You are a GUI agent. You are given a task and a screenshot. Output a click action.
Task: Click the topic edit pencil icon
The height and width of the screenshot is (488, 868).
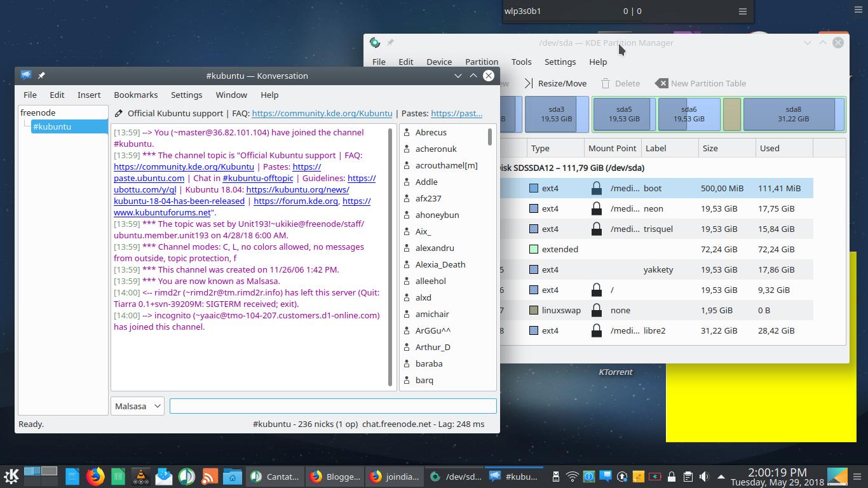(118, 113)
